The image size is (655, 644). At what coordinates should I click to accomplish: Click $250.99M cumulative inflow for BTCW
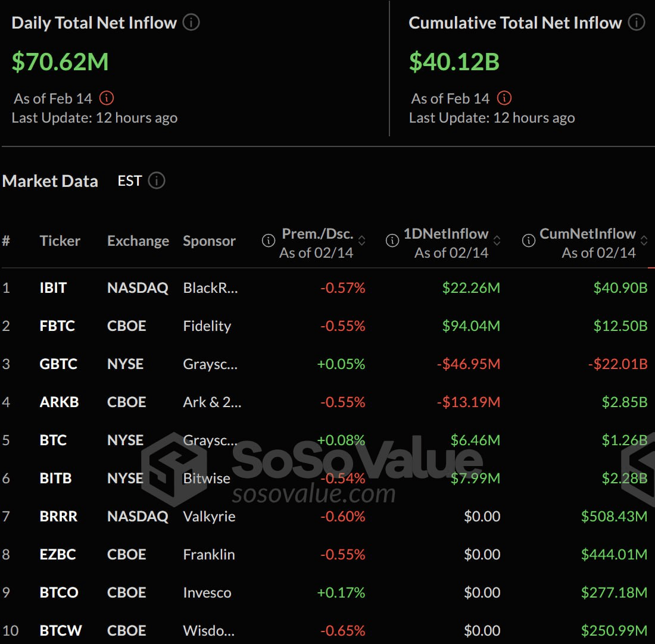(614, 630)
